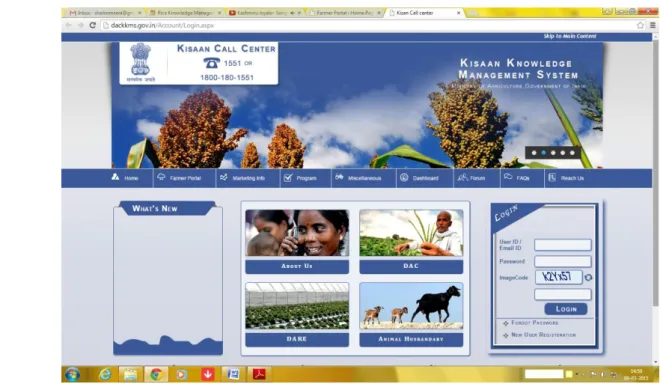The image size is (663, 384).
Task: Click the FAQs speech bubble icon
Action: coord(508,177)
